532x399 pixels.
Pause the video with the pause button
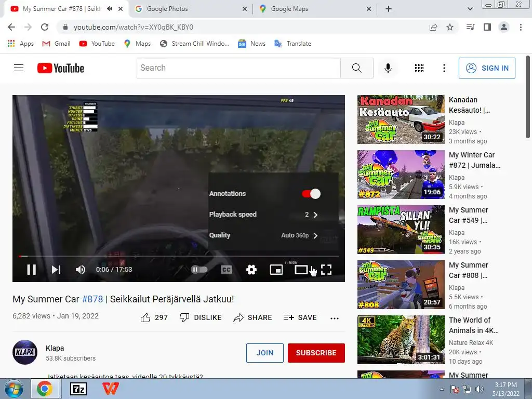click(32, 270)
